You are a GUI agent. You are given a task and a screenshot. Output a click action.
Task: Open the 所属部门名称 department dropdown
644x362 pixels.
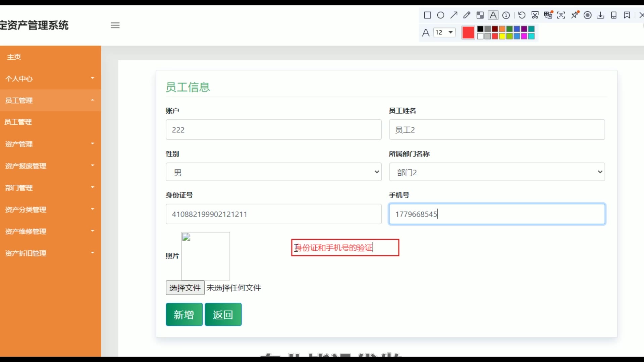point(496,172)
